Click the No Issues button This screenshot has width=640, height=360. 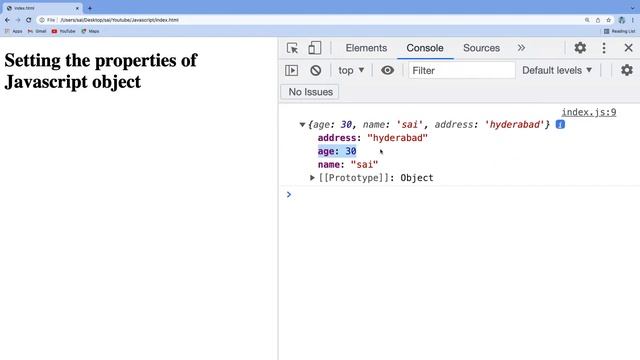pos(310,92)
